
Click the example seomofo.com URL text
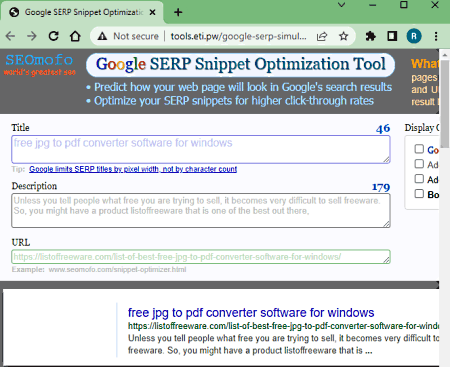[117, 269]
